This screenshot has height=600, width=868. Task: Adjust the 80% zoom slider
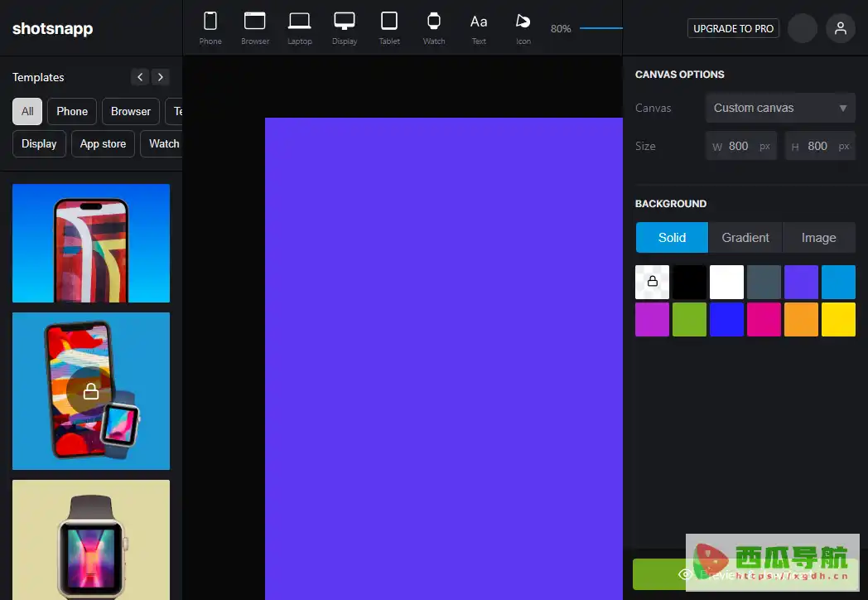pos(600,28)
